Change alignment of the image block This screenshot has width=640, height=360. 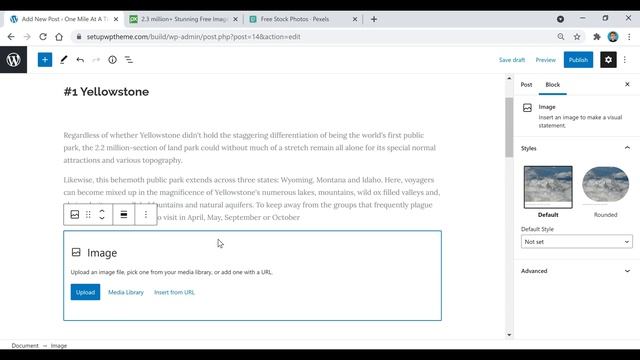coord(124,214)
